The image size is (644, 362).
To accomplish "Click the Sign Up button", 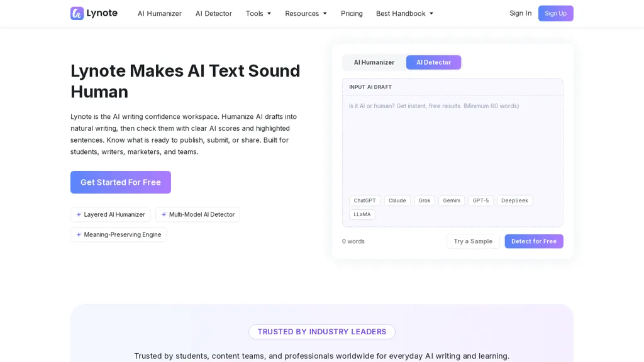I will click(556, 13).
